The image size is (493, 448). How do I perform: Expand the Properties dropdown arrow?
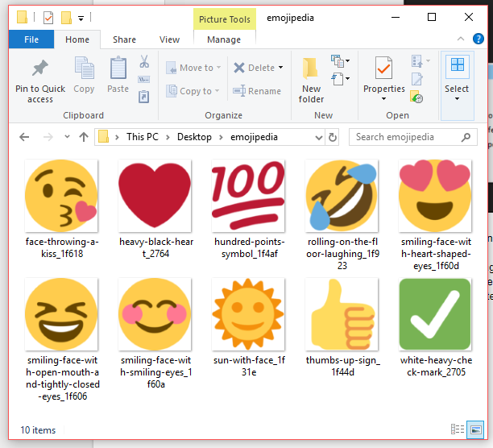(x=383, y=99)
